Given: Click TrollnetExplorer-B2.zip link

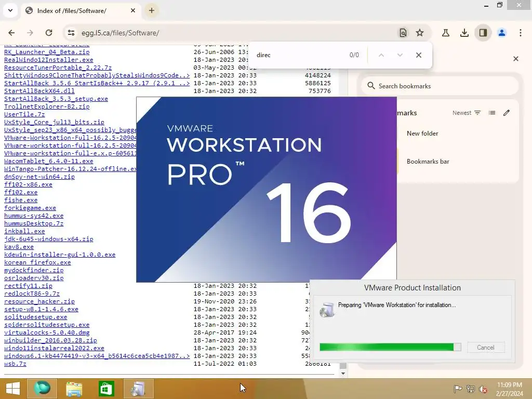Looking at the screenshot, I should [47, 107].
